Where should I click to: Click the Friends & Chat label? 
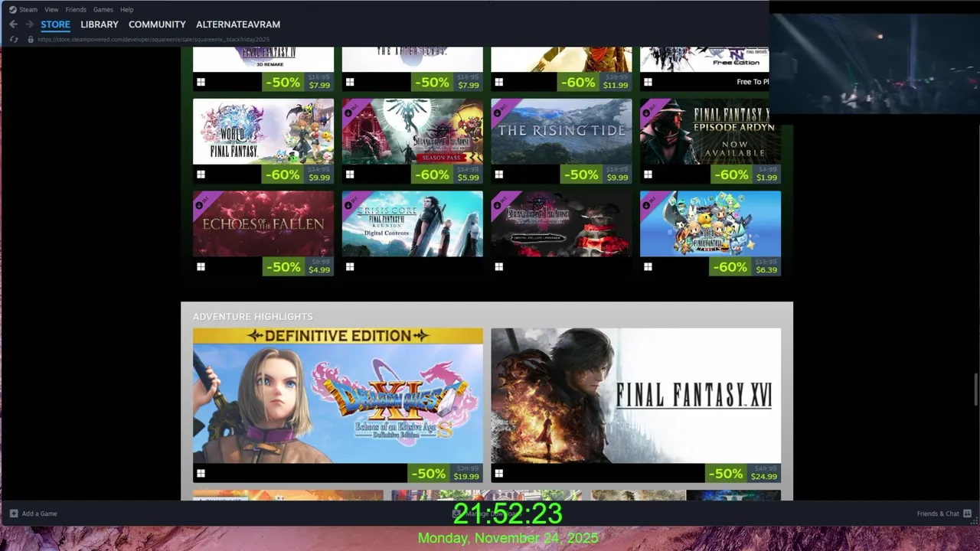938,514
